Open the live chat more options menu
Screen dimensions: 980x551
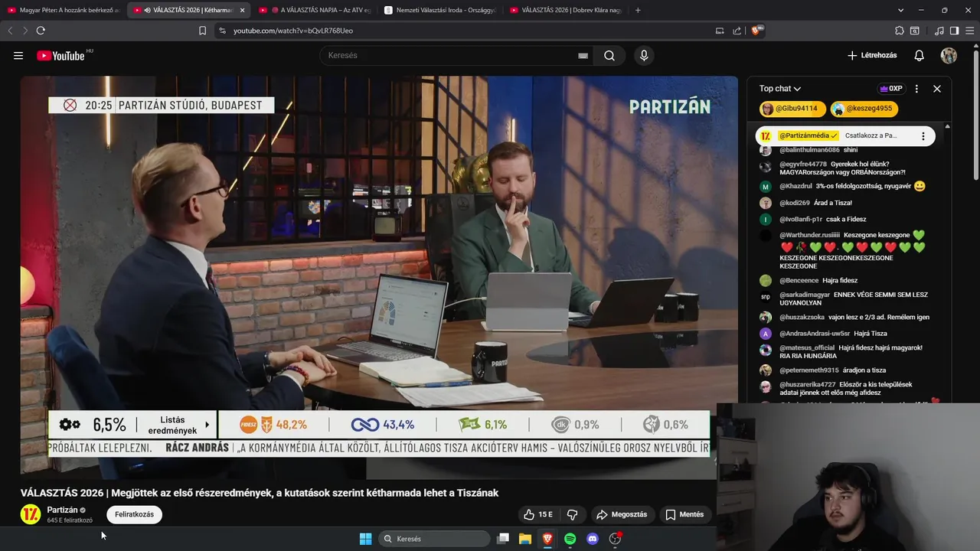coord(916,89)
